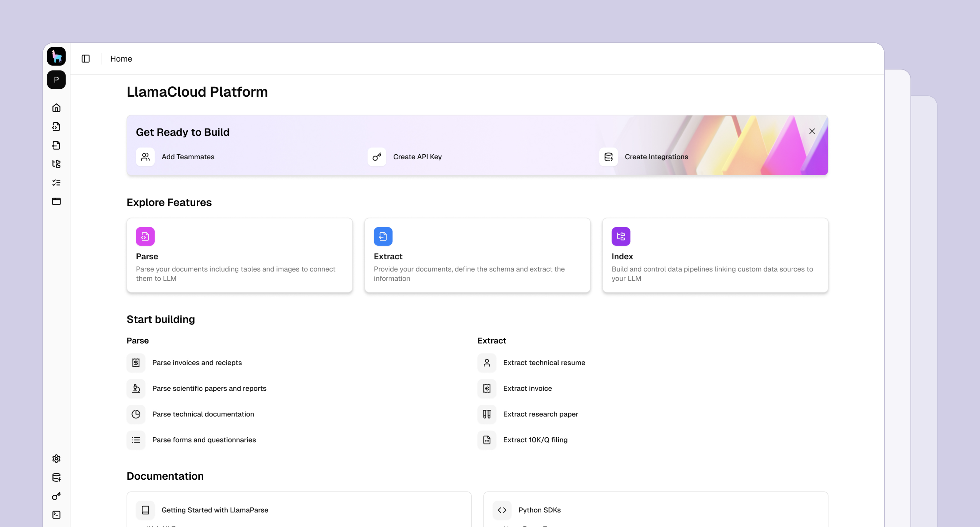Screen dimensions: 980x527
Task: Select Parse forms and questionnaries
Action: (204, 440)
